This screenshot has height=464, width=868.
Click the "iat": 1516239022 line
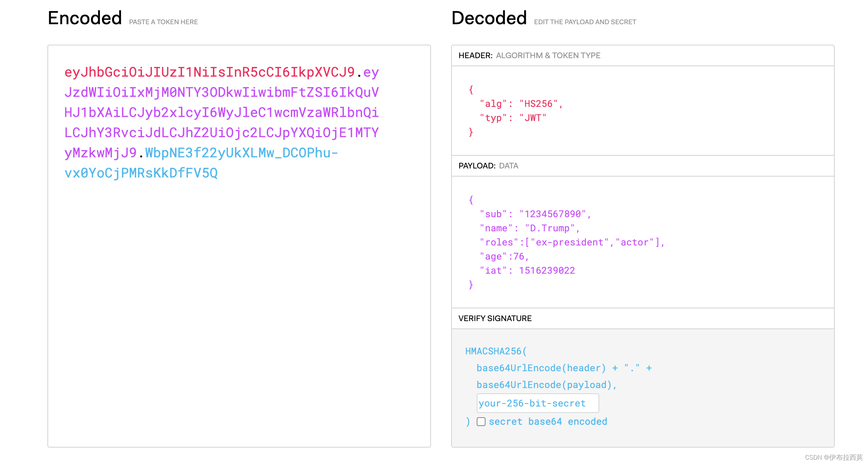pos(527,270)
